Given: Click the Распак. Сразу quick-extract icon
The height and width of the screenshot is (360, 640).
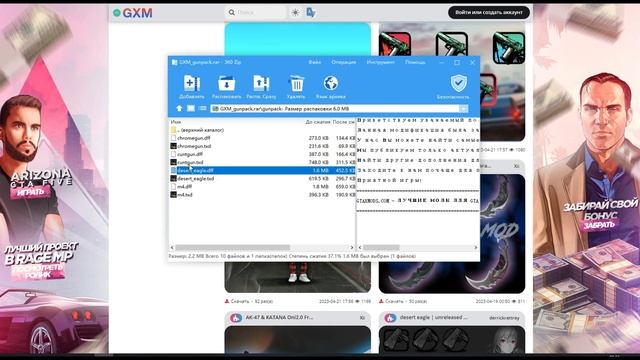Looking at the screenshot, I should tap(261, 84).
